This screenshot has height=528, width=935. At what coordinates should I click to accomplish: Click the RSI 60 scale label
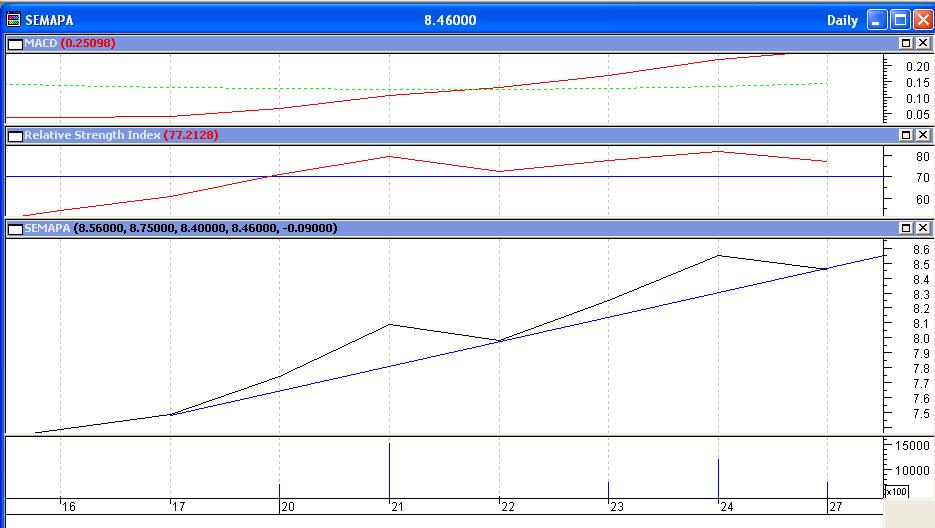[x=922, y=199]
